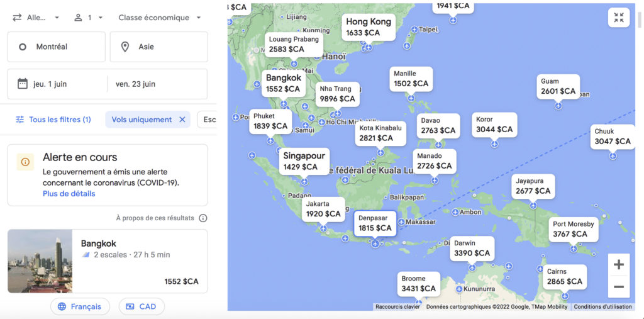644x319 pixels.
Task: Click the airport marker below Singapour price label
Action: coord(304,181)
